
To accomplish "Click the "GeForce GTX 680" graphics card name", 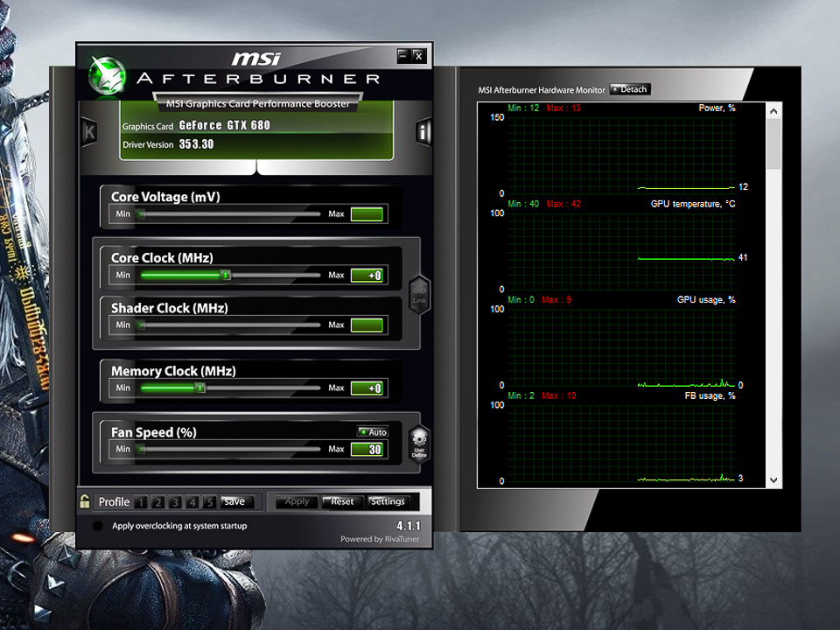I will pyautogui.click(x=225, y=125).
